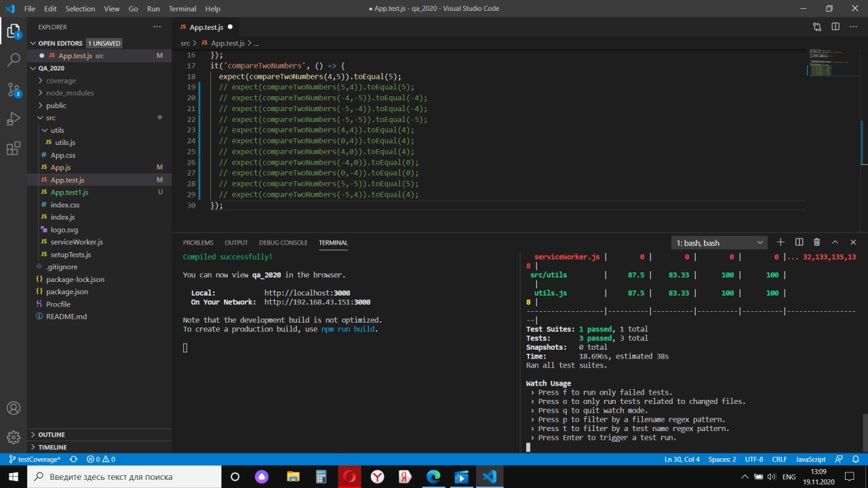Open notifications bell in status bar
The width and height of the screenshot is (868, 488).
coord(856,459)
